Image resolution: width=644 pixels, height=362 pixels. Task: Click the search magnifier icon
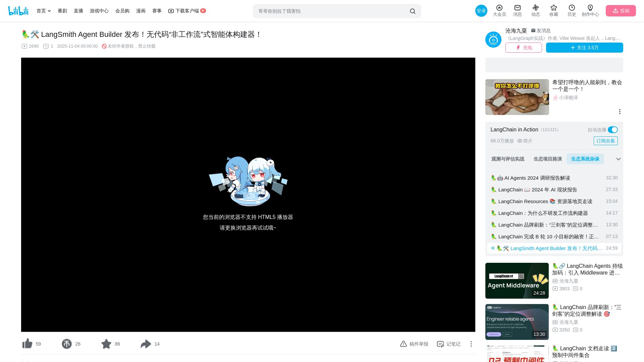[x=413, y=11]
